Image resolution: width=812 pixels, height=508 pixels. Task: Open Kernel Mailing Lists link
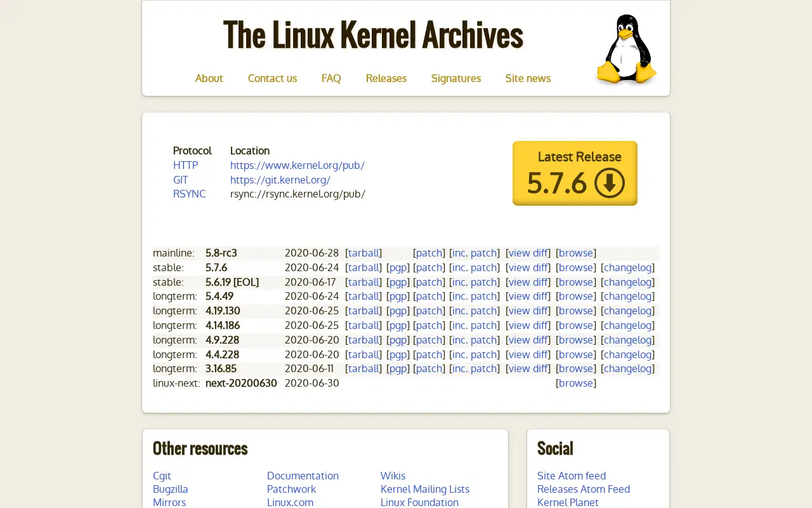425,489
